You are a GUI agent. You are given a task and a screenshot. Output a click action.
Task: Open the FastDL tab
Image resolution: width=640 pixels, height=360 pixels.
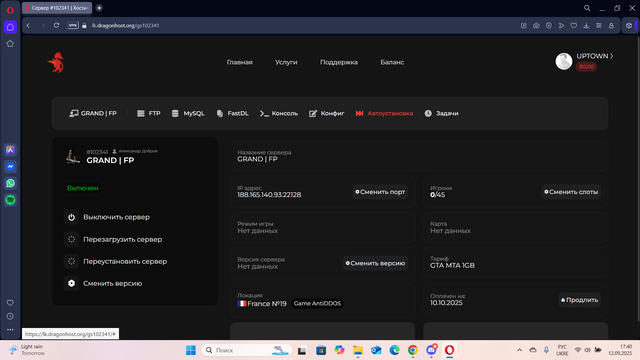[232, 113]
